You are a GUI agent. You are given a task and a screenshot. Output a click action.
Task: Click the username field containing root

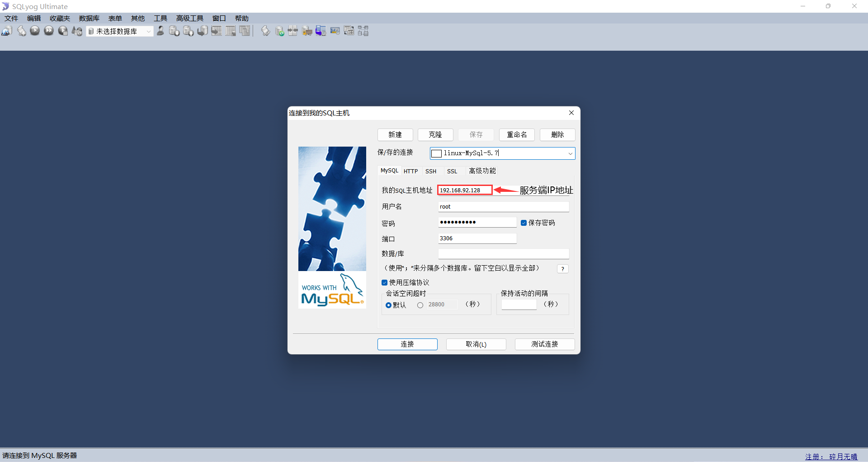click(x=504, y=207)
